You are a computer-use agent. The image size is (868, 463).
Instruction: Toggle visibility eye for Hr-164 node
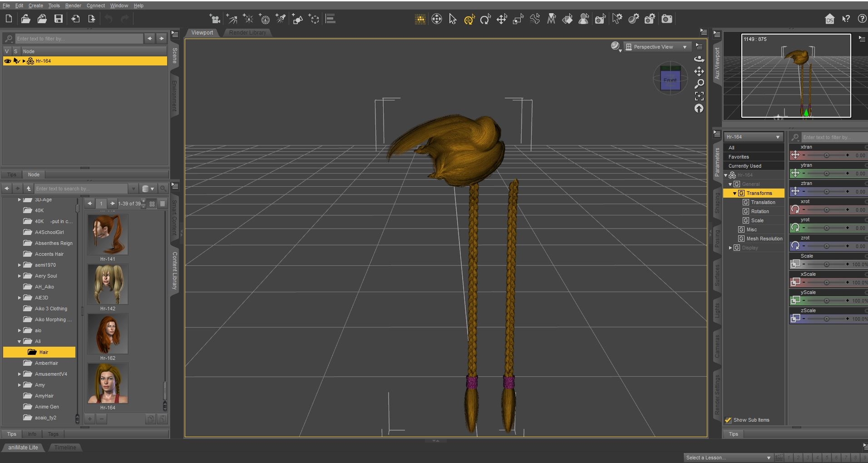(8, 61)
